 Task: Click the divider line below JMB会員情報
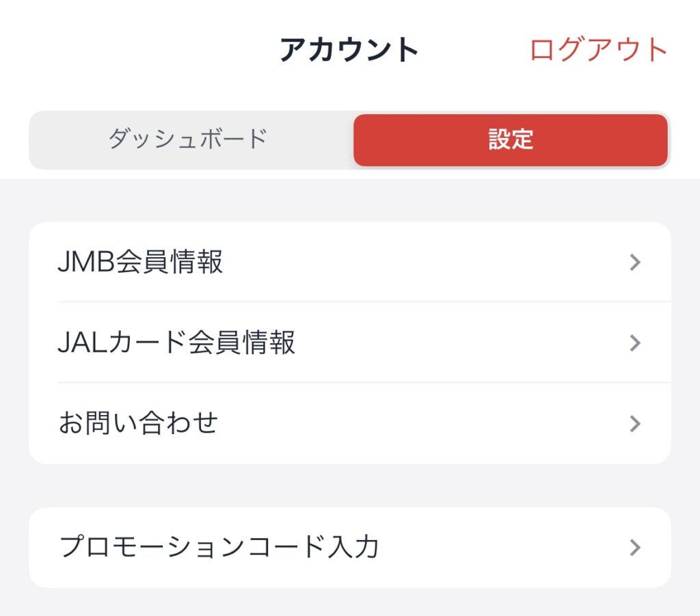coord(364,302)
